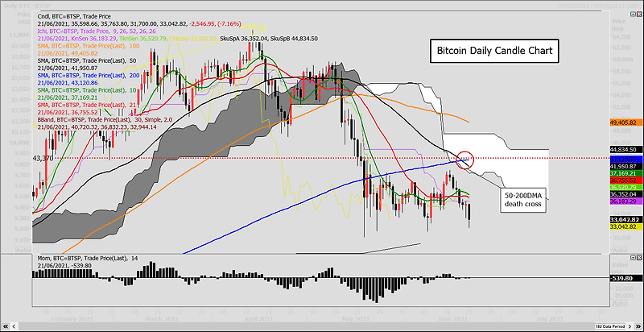The image size is (644, 332).
Task: Click the 44,834.50 axis tag
Action: pyautogui.click(x=626, y=150)
